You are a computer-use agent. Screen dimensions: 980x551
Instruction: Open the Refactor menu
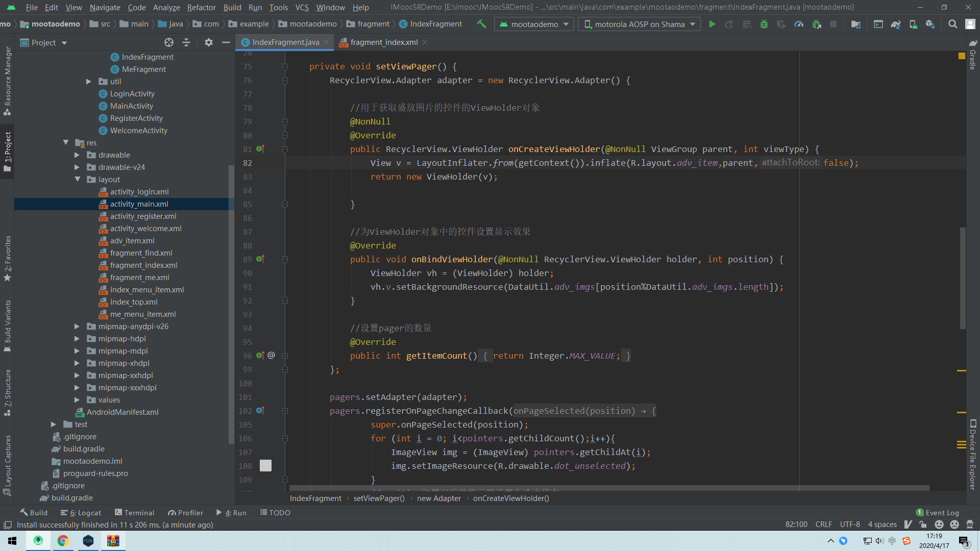[x=201, y=7]
